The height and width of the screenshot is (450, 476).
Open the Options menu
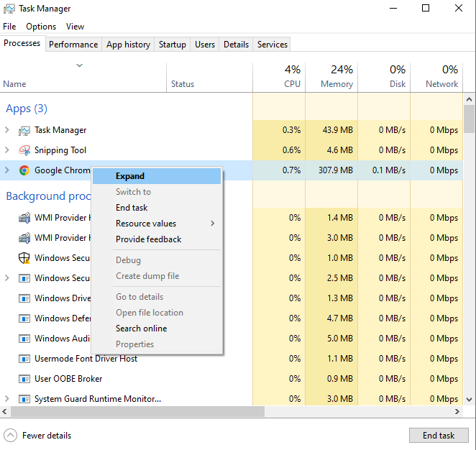[x=41, y=27]
